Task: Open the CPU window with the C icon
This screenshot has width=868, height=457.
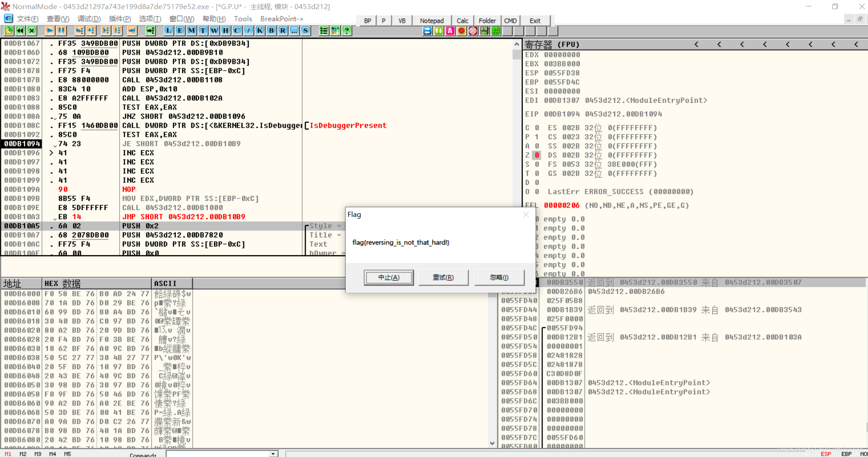Action: pyautogui.click(x=237, y=31)
